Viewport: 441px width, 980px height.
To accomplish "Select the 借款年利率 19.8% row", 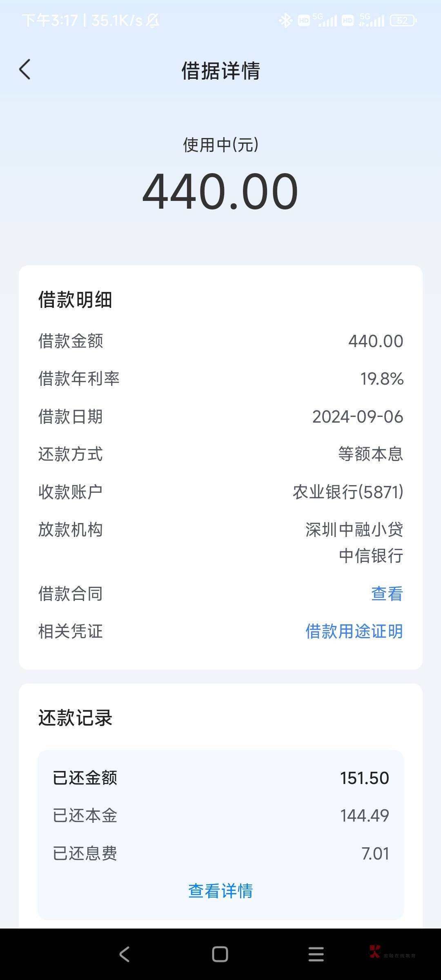I will (220, 379).
